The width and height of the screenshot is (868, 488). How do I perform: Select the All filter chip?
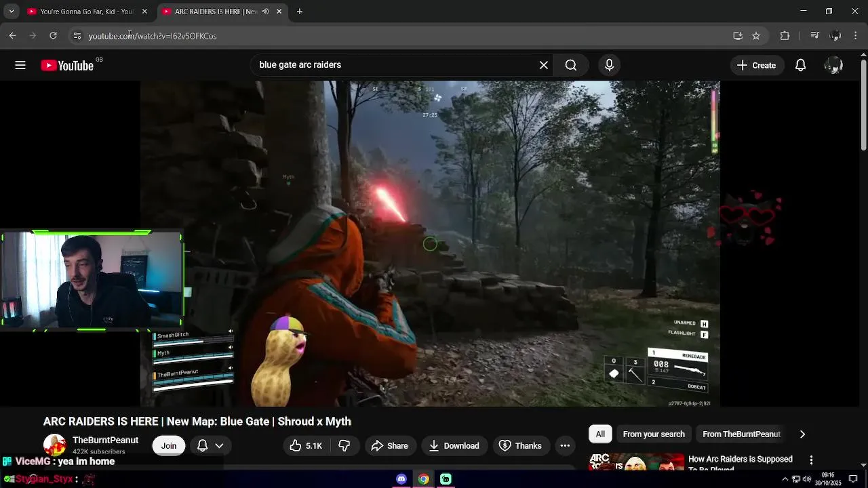coord(600,434)
